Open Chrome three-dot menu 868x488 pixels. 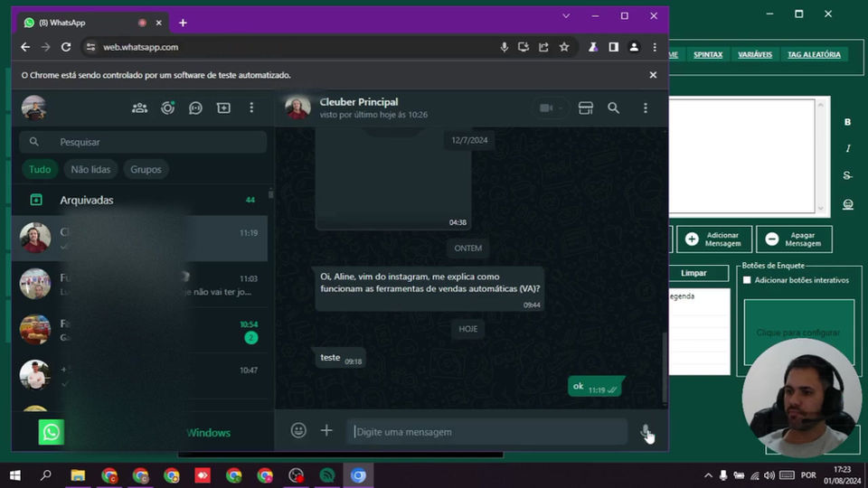click(x=655, y=47)
